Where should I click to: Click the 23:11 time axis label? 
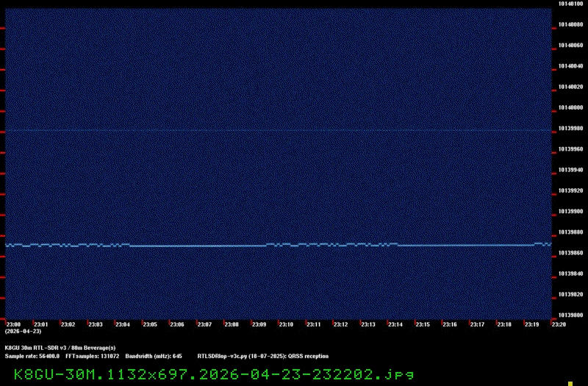click(x=314, y=324)
